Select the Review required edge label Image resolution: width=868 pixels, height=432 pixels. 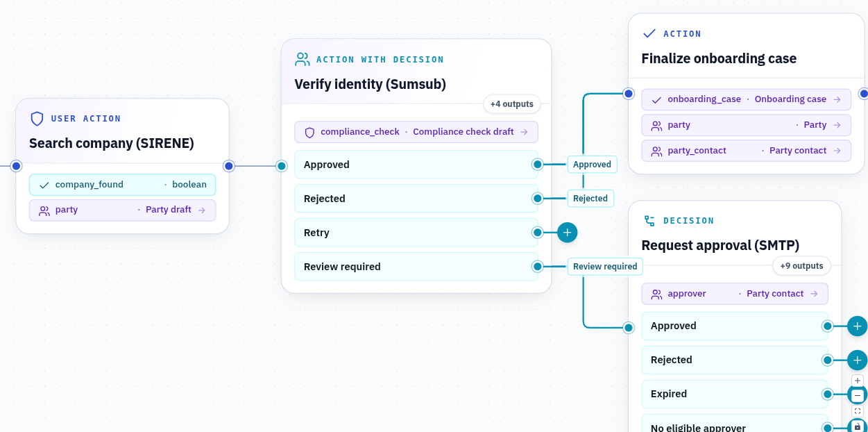click(x=605, y=267)
